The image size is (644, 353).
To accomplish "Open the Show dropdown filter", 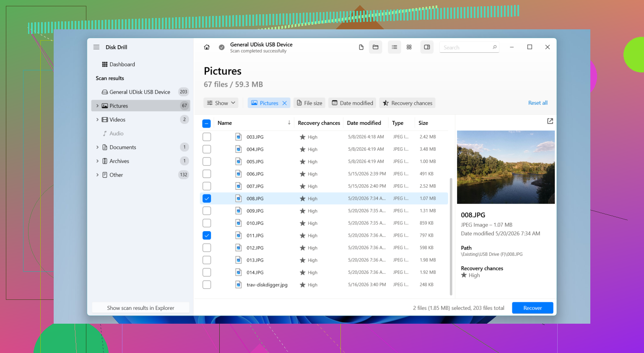I will point(221,103).
